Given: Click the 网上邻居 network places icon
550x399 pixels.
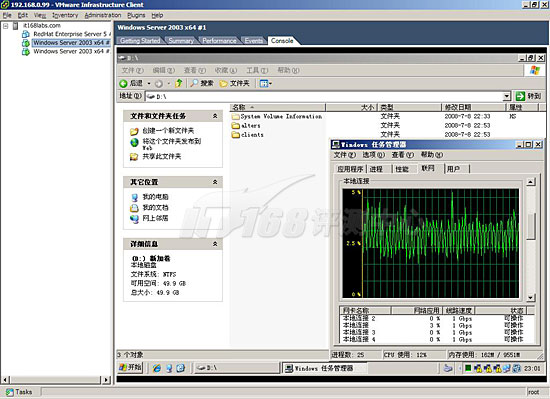Looking at the screenshot, I should click(134, 219).
